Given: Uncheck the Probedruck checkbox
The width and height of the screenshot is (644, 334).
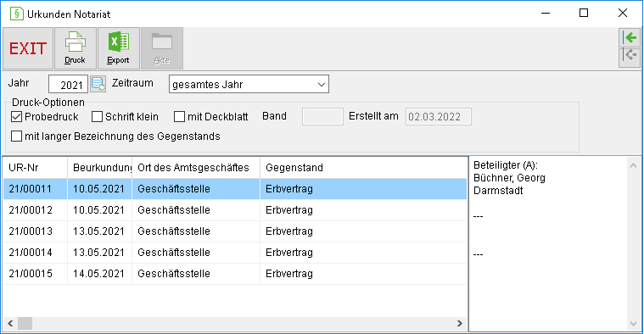Looking at the screenshot, I should (x=16, y=116).
